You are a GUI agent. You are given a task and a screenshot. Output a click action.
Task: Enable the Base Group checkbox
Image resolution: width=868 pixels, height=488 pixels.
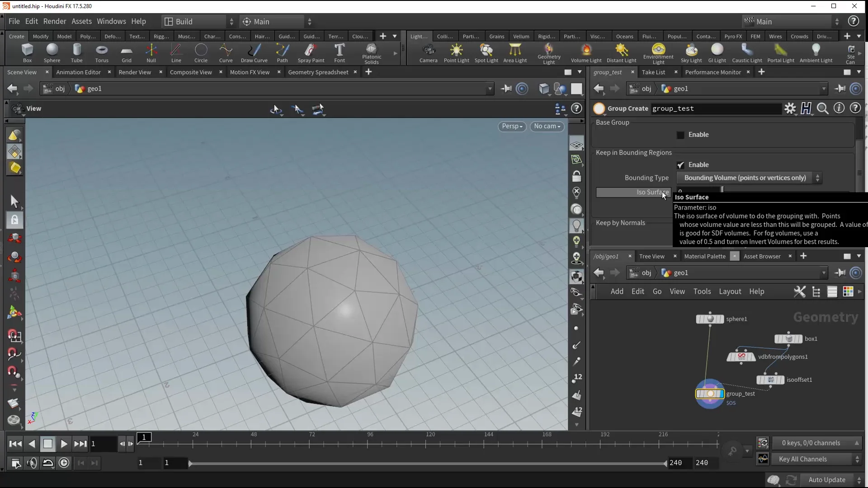coord(680,135)
